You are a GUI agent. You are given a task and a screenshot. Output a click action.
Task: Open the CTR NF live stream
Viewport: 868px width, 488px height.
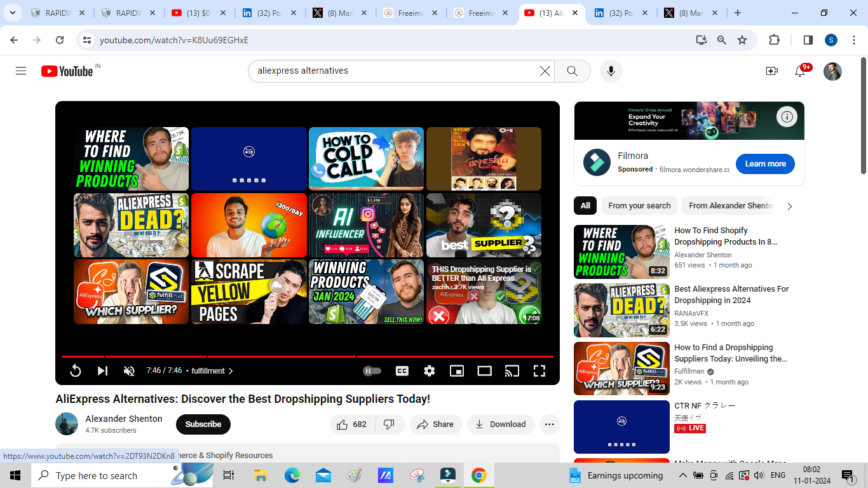pos(705,405)
